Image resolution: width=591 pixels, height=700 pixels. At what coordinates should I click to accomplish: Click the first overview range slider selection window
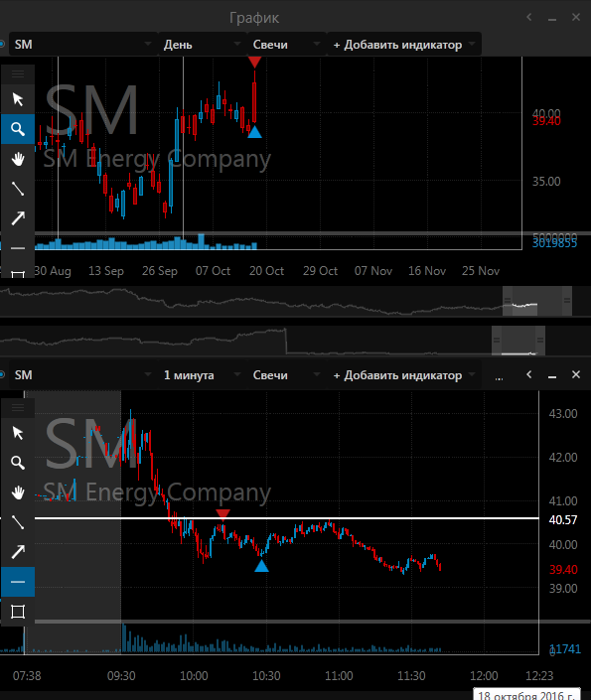(537, 301)
